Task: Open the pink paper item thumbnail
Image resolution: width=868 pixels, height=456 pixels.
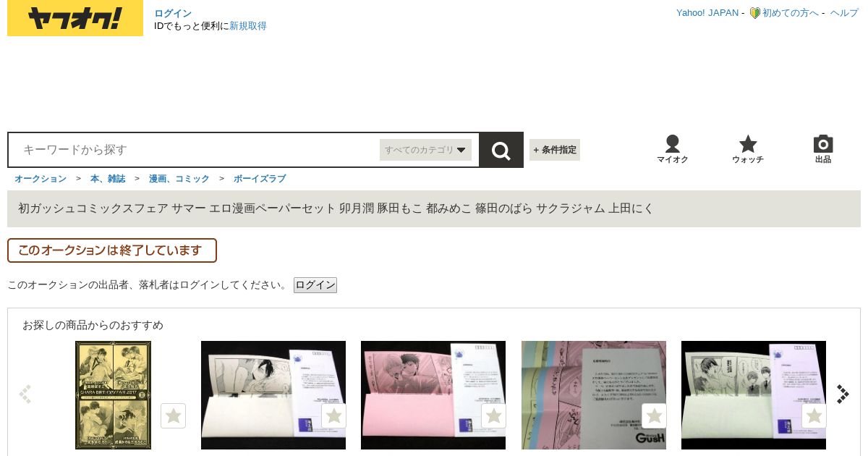Action: 433,395
